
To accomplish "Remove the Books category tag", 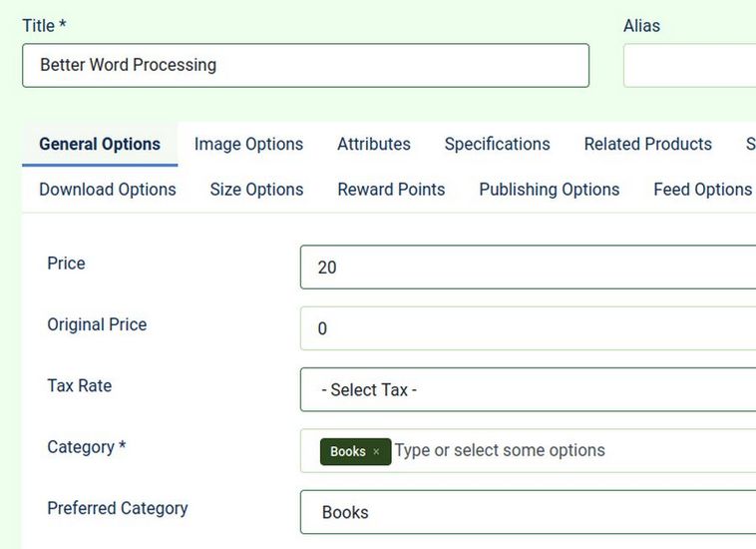I will 376,452.
